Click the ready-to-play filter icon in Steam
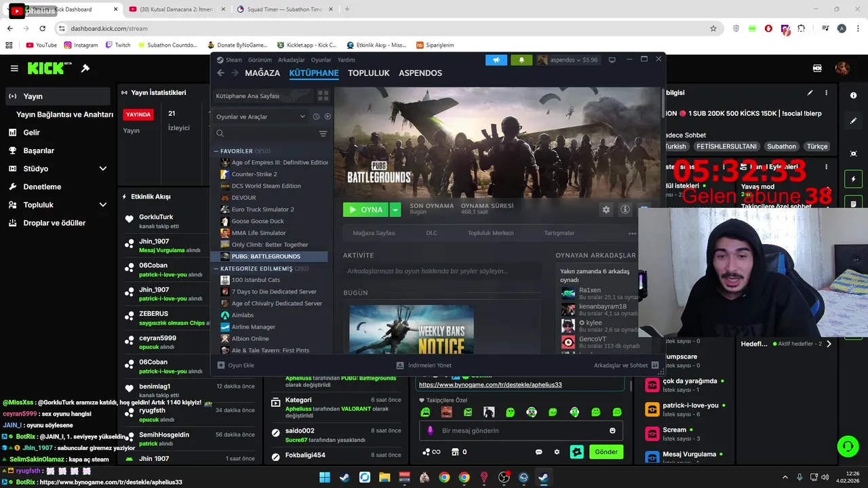Screen dimensions: 868x488 328,117
